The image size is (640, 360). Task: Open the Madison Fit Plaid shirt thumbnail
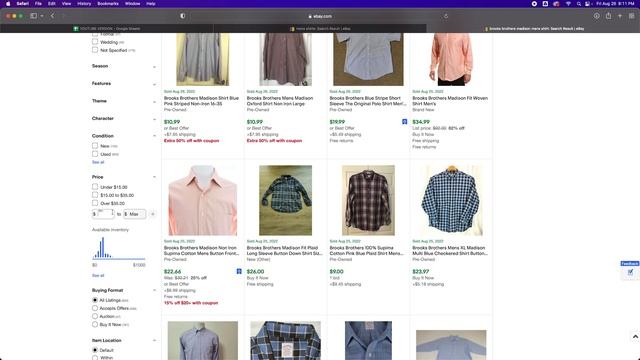(x=285, y=200)
